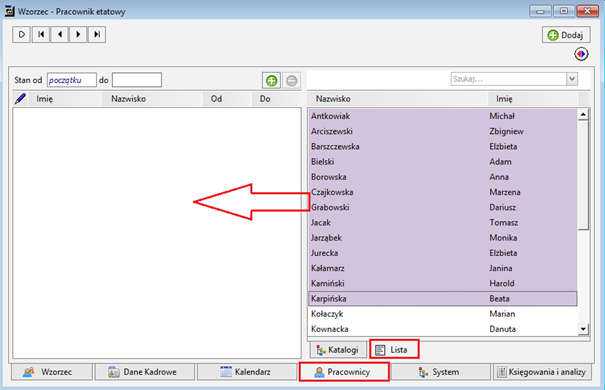The image size is (605, 390).
Task: Select the Kamiński row
Action: (x=443, y=284)
